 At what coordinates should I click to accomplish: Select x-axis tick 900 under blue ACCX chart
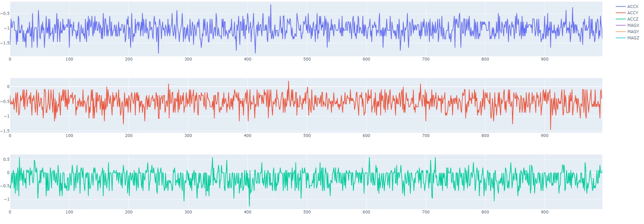(x=545, y=59)
